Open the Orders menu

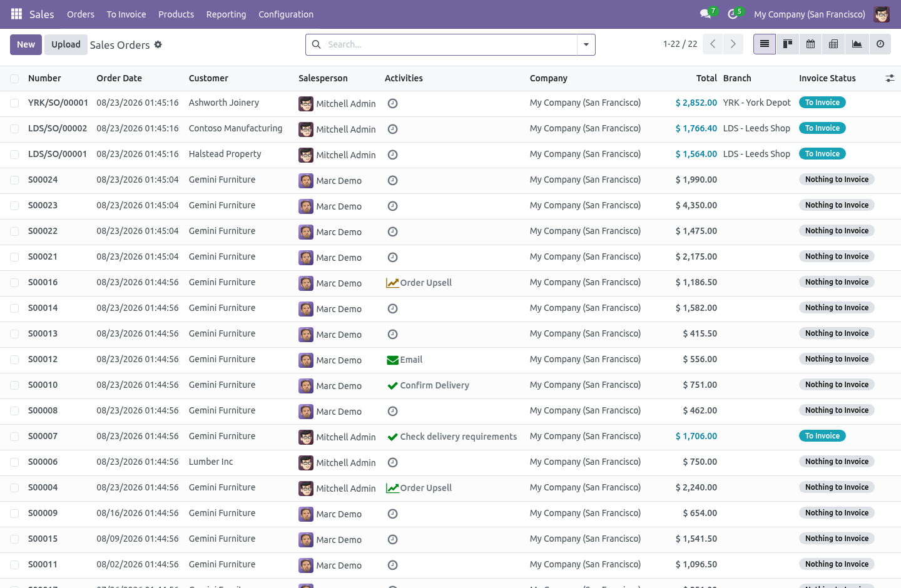pyautogui.click(x=81, y=14)
